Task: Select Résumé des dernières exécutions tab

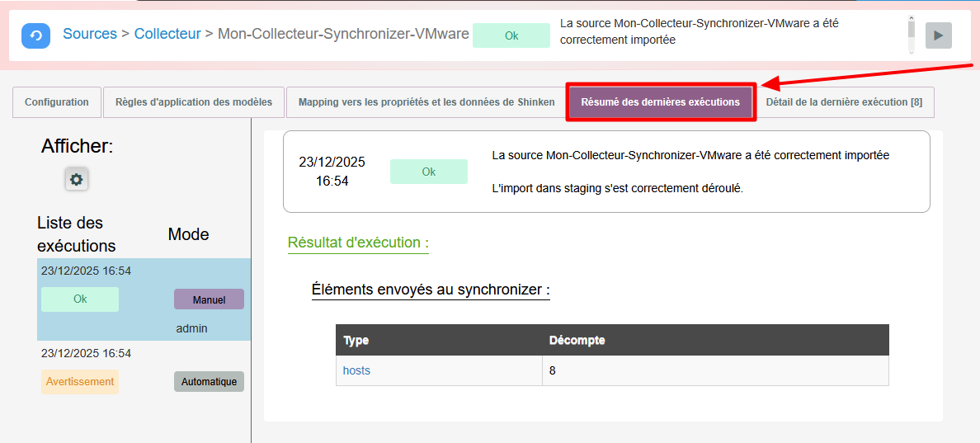Action: 660,102
